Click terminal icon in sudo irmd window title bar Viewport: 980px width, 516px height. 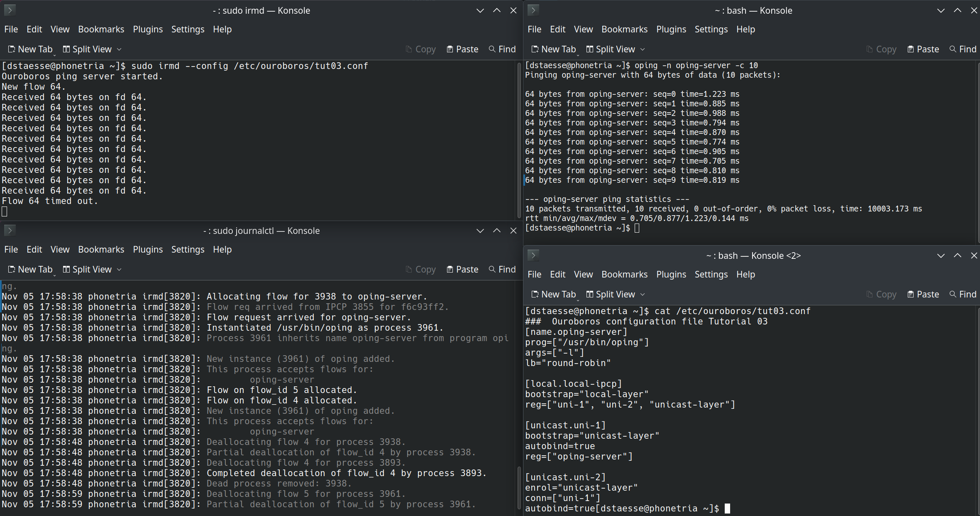click(10, 10)
